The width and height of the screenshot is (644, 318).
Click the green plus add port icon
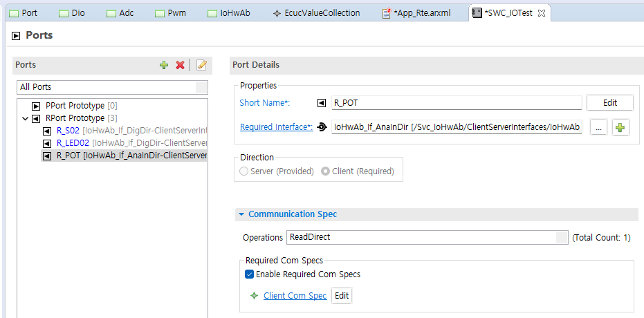pyautogui.click(x=164, y=65)
